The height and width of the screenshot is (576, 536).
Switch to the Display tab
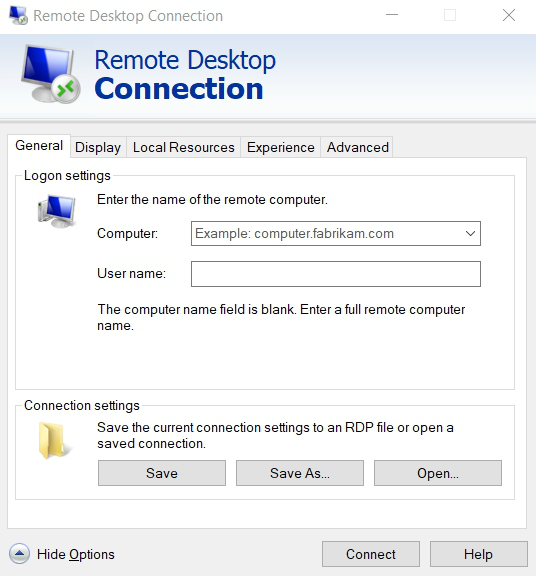pyautogui.click(x=98, y=147)
